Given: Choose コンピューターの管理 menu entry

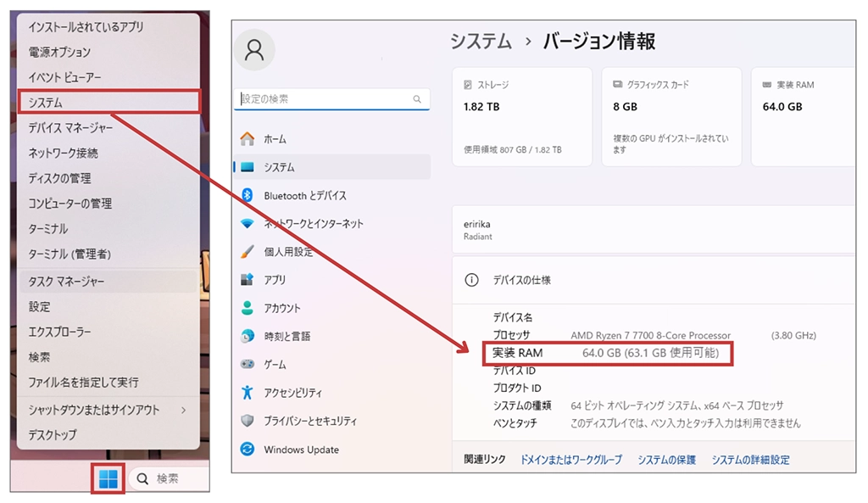Looking at the screenshot, I should point(108,204).
